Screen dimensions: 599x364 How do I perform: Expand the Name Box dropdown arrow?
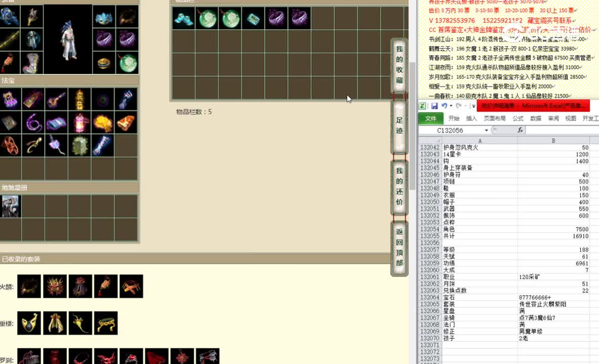pos(486,130)
